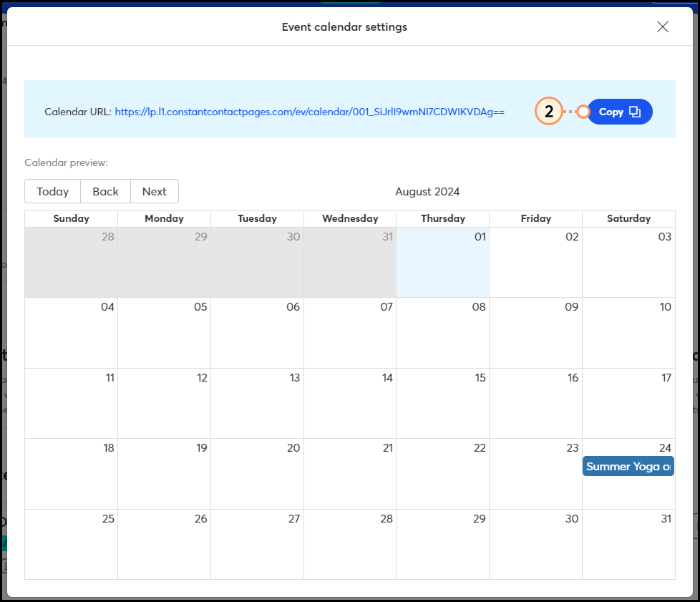Select date 26 in the calendar
The image size is (700, 602).
tap(201, 518)
